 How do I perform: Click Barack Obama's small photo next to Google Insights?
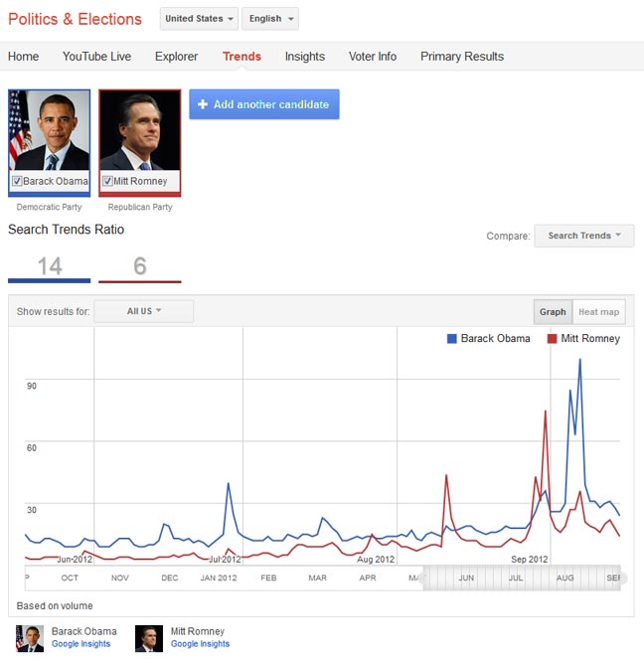tap(30, 637)
